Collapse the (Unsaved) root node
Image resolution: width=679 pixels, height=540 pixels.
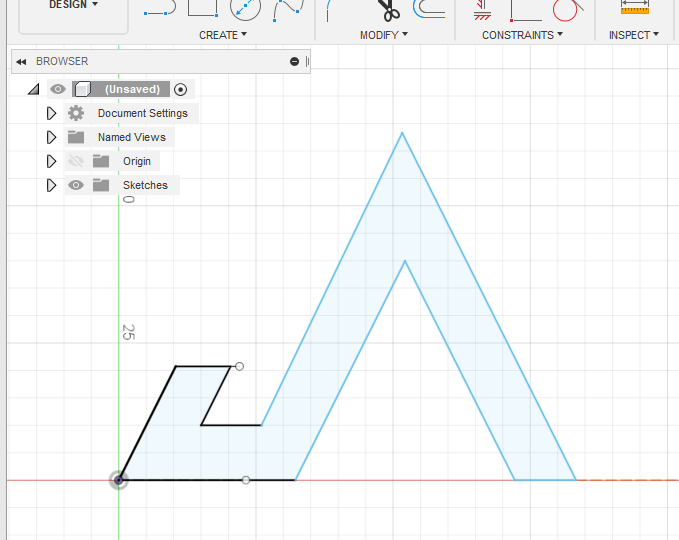pyautogui.click(x=34, y=89)
